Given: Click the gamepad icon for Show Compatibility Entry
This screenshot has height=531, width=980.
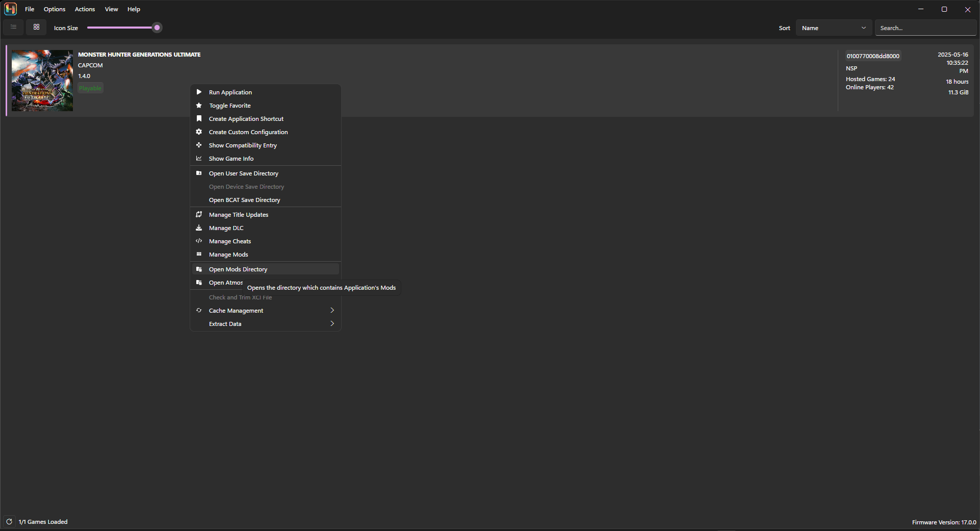Looking at the screenshot, I should 199,145.
